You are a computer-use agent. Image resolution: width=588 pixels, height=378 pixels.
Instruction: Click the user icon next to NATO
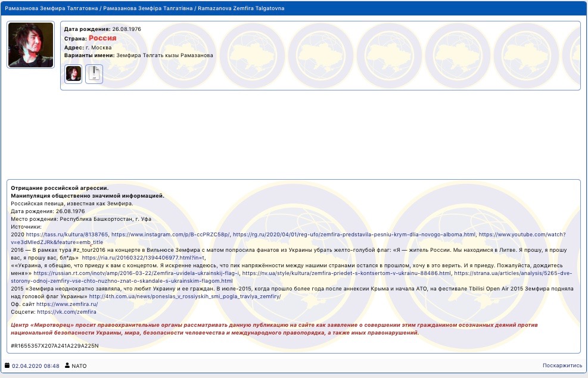click(x=67, y=365)
